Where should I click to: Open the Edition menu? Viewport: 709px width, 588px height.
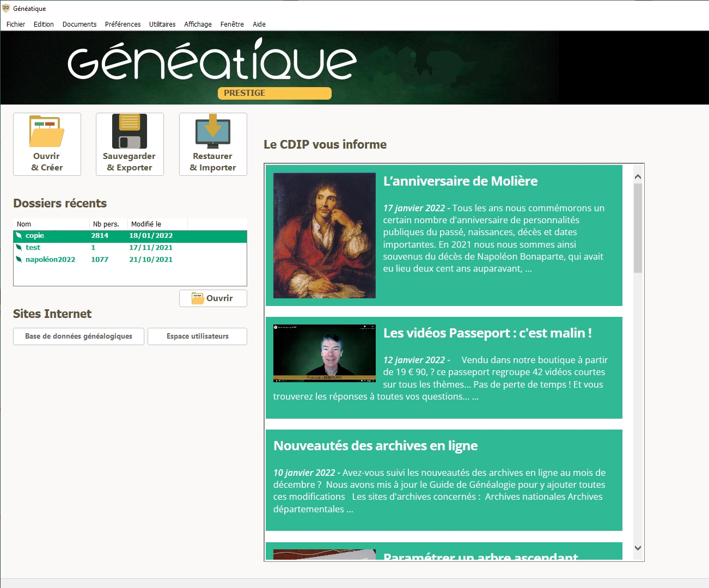pyautogui.click(x=44, y=24)
